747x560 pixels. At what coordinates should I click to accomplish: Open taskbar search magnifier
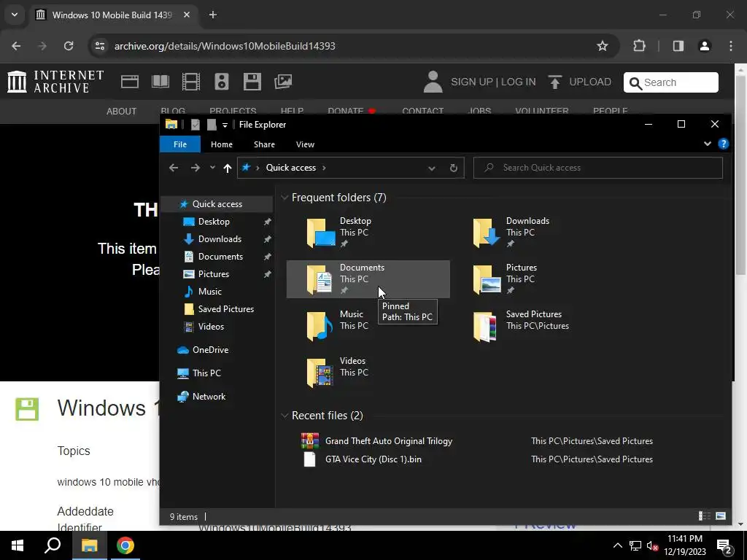[53, 545]
